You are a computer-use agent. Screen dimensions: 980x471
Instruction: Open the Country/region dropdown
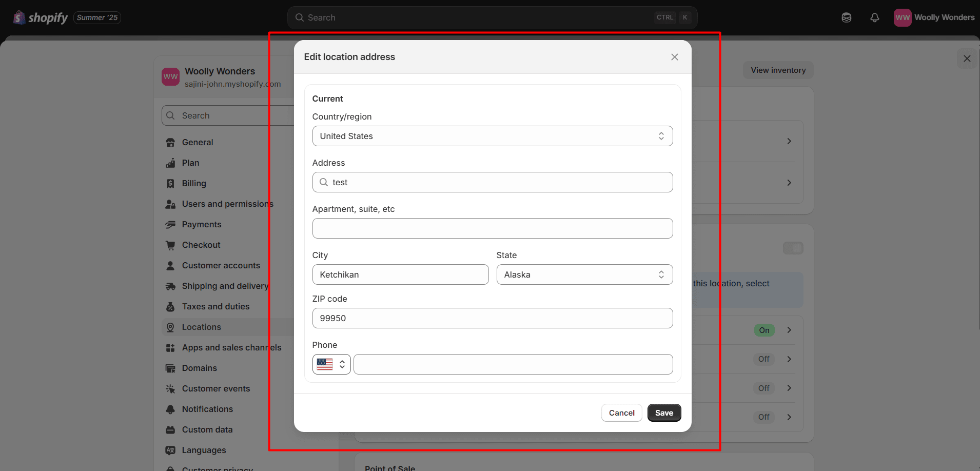[x=493, y=136]
